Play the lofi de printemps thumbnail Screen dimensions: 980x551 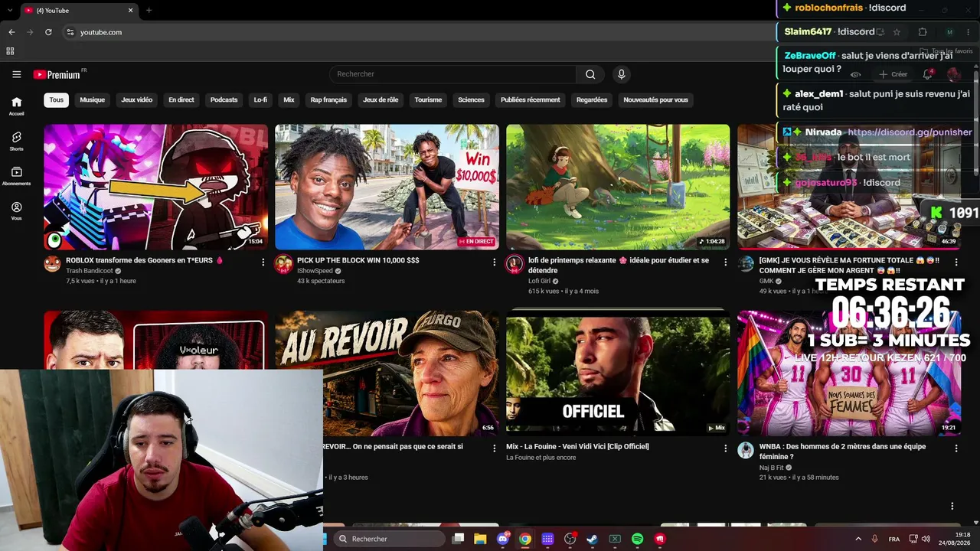(618, 187)
